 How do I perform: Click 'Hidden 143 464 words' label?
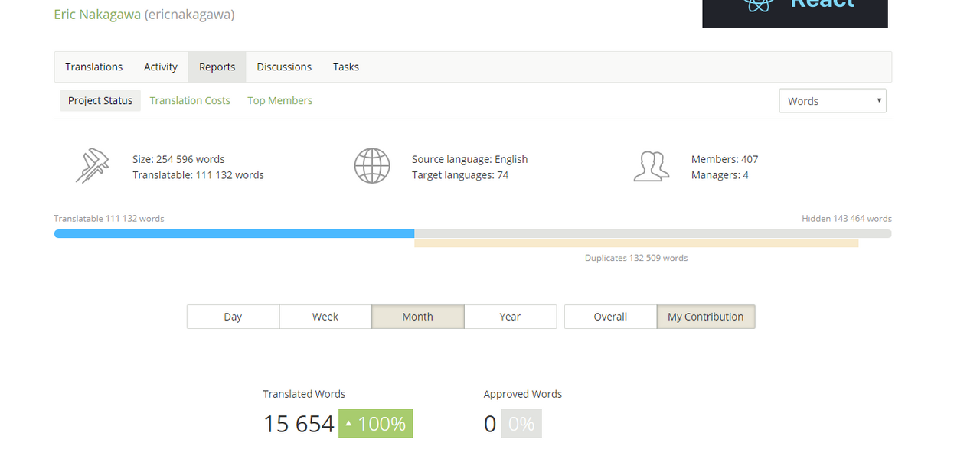[x=847, y=218]
